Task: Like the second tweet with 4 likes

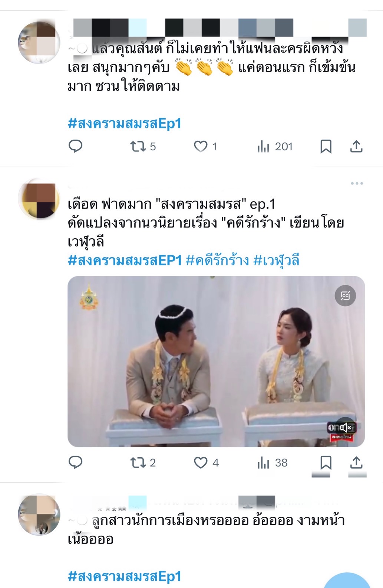Action: pos(206,463)
